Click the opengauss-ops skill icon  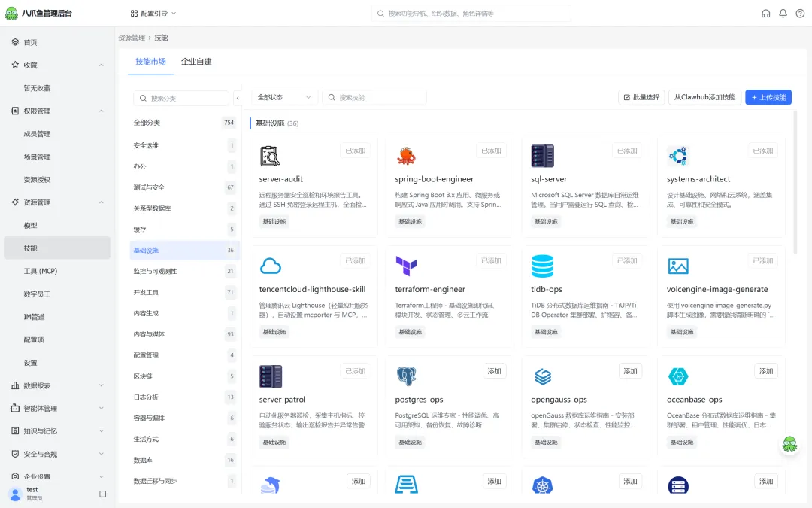(x=542, y=376)
